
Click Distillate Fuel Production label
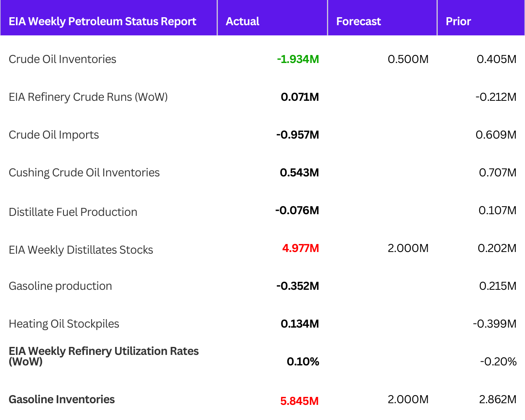coord(73,212)
